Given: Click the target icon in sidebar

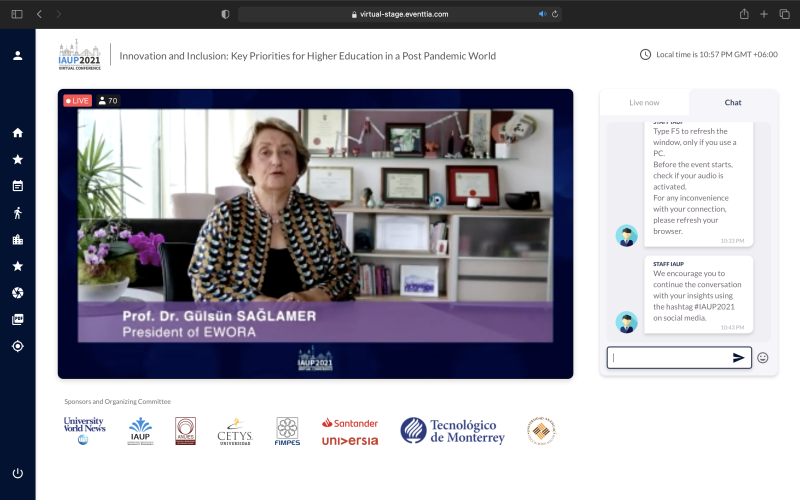Looking at the screenshot, I should coord(17,346).
